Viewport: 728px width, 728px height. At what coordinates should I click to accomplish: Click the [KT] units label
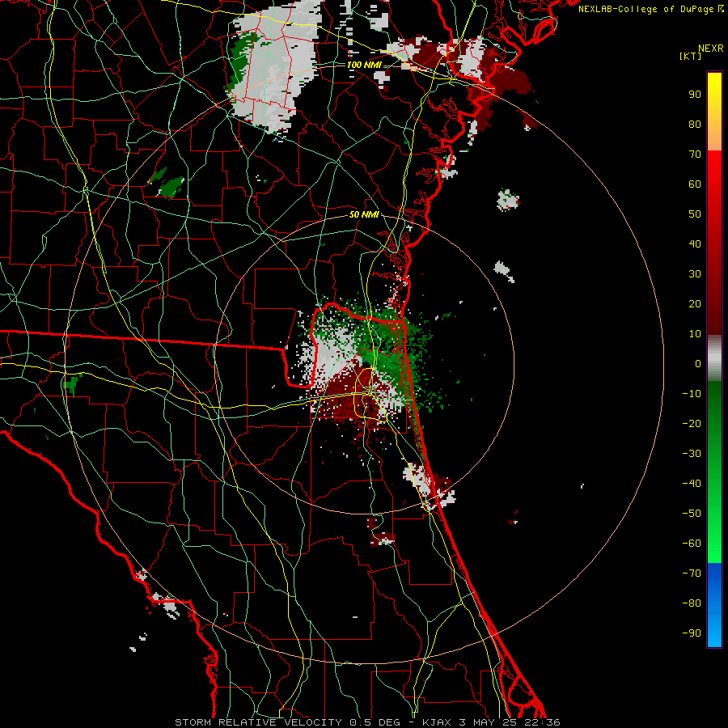pos(690,56)
